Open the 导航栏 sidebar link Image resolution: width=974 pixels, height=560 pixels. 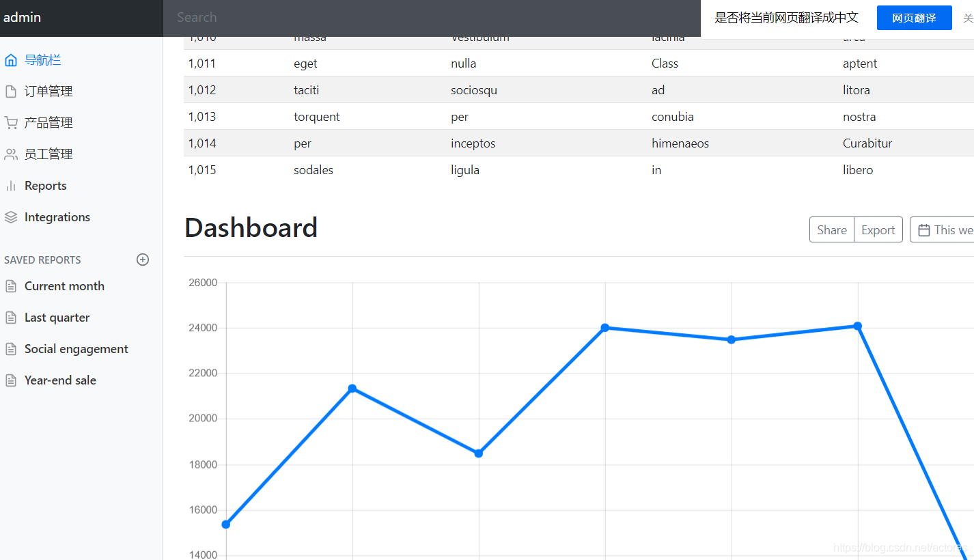42,60
